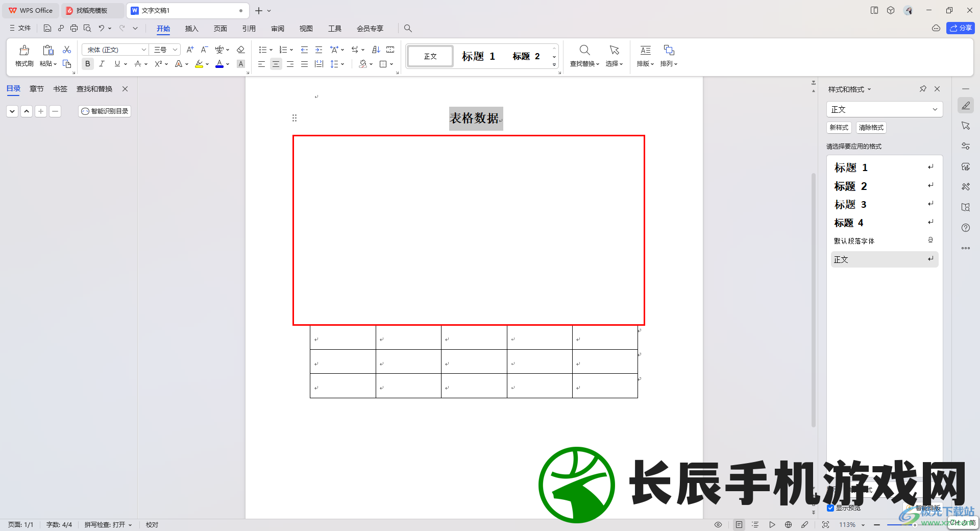The height and width of the screenshot is (531, 980).
Task: Increase indent in the paragraph toolbar
Action: coord(318,50)
